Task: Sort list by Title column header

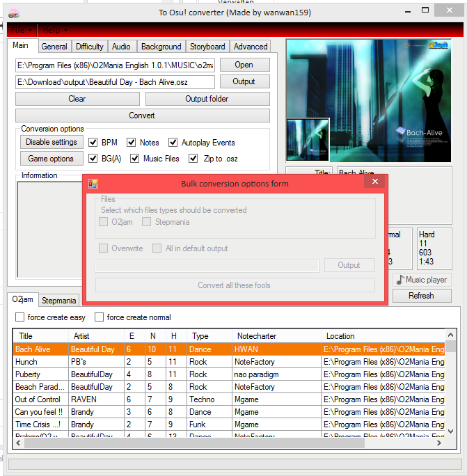Action: tap(40, 336)
